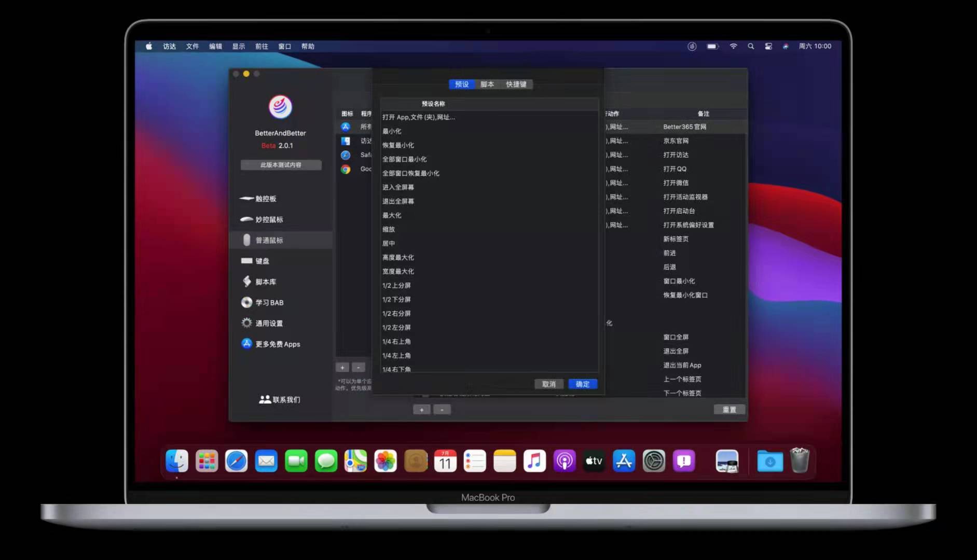
Task: Choose the 高度最大化 preset
Action: tap(489, 257)
